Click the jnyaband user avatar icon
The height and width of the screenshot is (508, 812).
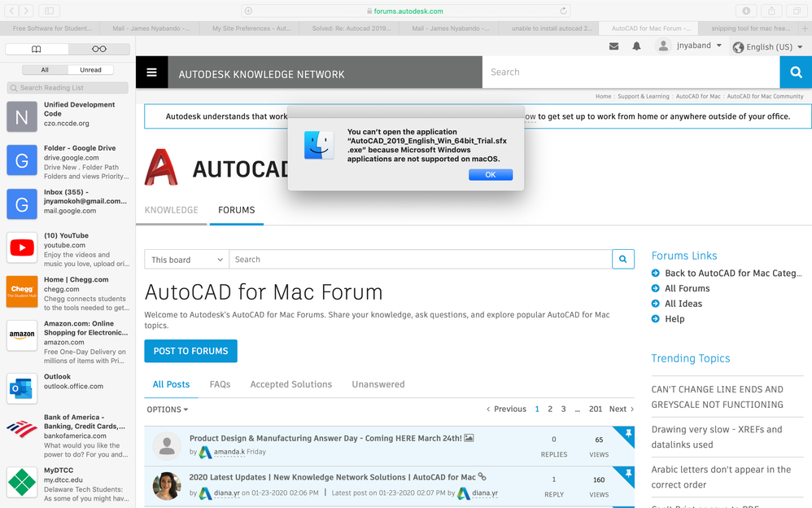[x=663, y=46]
